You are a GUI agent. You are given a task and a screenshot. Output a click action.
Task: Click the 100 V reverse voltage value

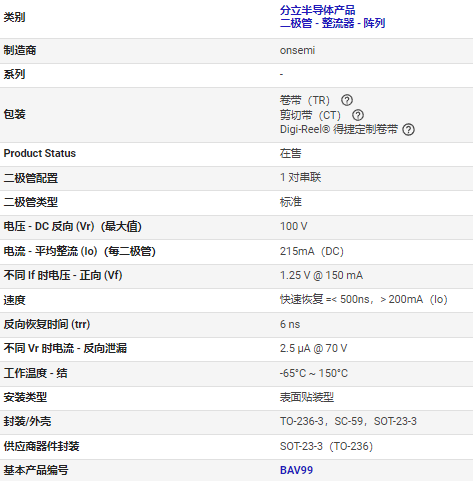pyautogui.click(x=293, y=226)
